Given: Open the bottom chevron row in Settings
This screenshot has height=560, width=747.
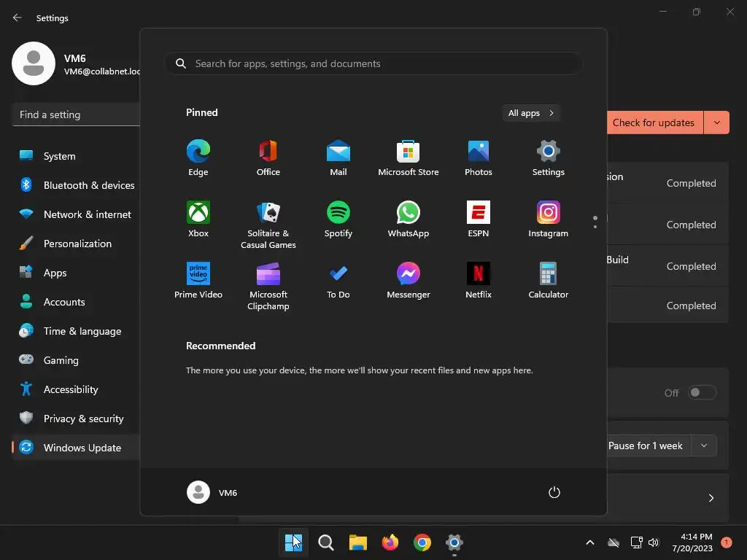Looking at the screenshot, I should [x=711, y=498].
